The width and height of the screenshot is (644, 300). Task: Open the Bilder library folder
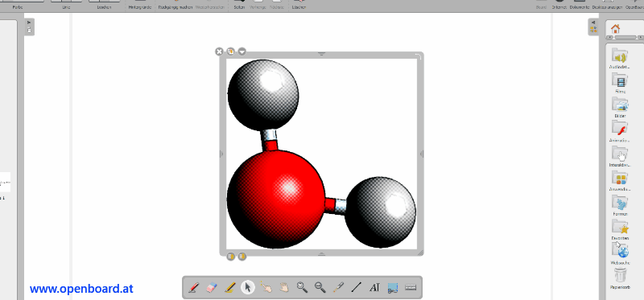(620, 107)
